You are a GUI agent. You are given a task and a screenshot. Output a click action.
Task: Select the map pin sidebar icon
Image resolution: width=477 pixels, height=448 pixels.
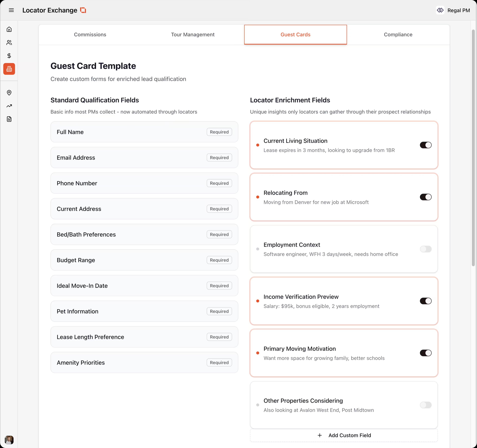pos(9,93)
